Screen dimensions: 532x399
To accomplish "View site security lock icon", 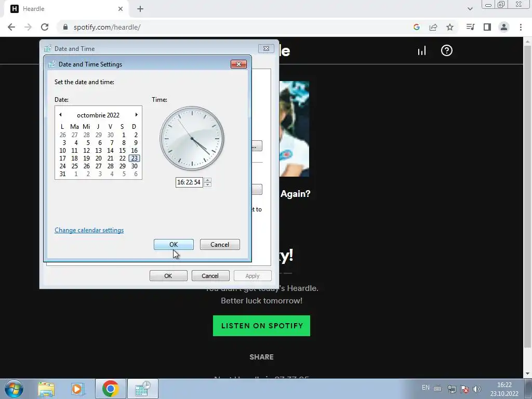I will (x=65, y=27).
